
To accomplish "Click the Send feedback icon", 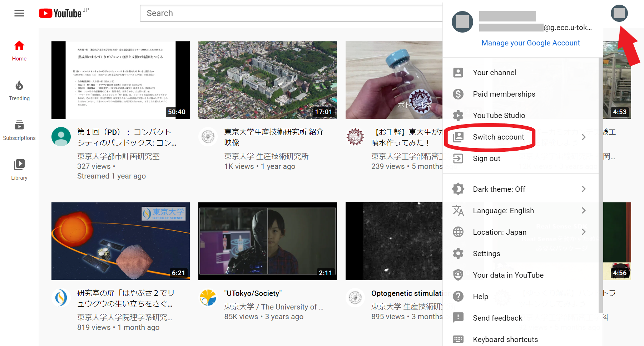I will pyautogui.click(x=458, y=318).
